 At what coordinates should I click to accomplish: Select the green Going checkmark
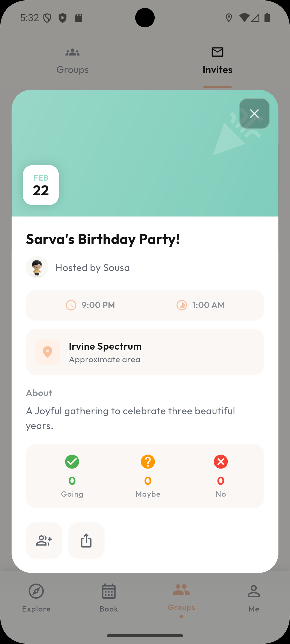click(72, 462)
